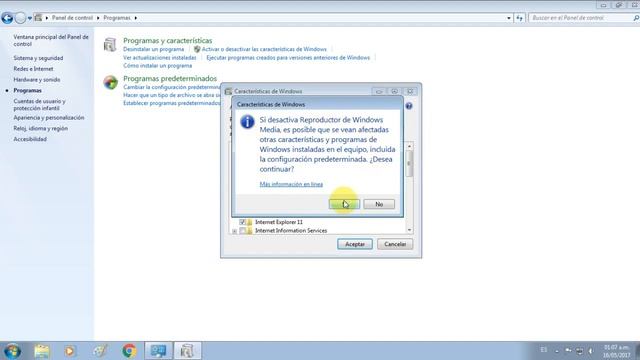Open Google Chrome from the taskbar
This screenshot has width=640, height=360.
[x=129, y=351]
